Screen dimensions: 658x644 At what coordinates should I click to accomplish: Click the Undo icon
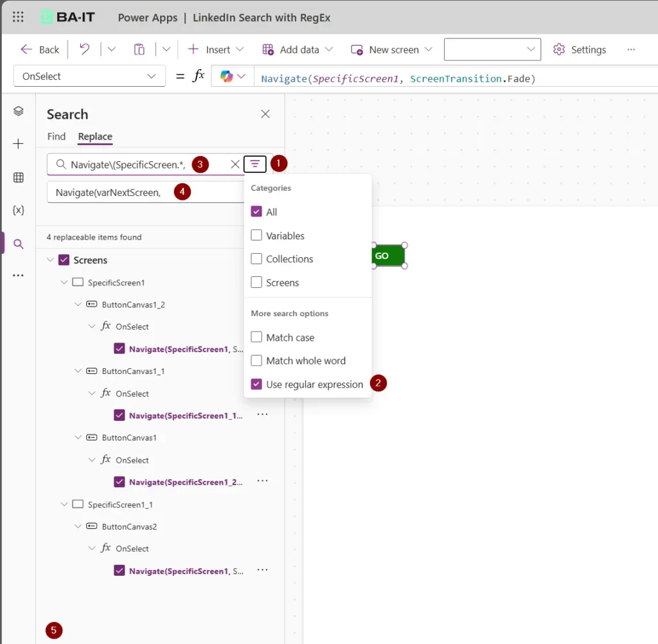point(84,49)
